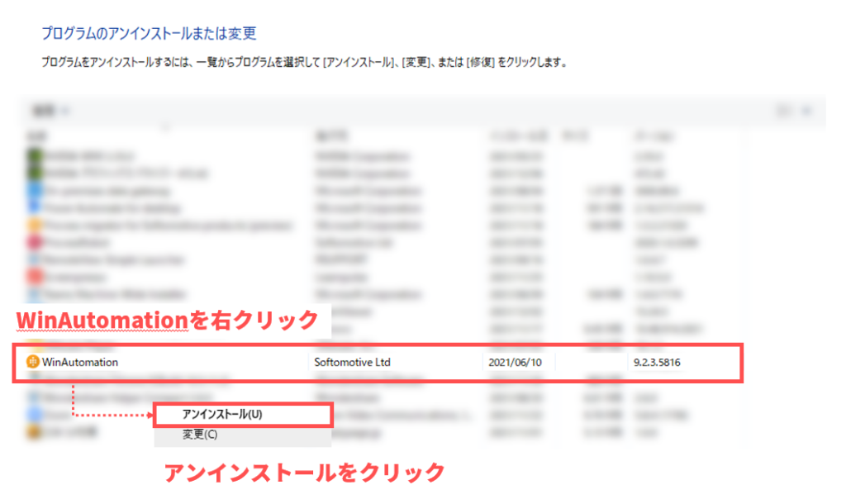
Task: Click the version number 9.2.3.5816
Action: (657, 362)
